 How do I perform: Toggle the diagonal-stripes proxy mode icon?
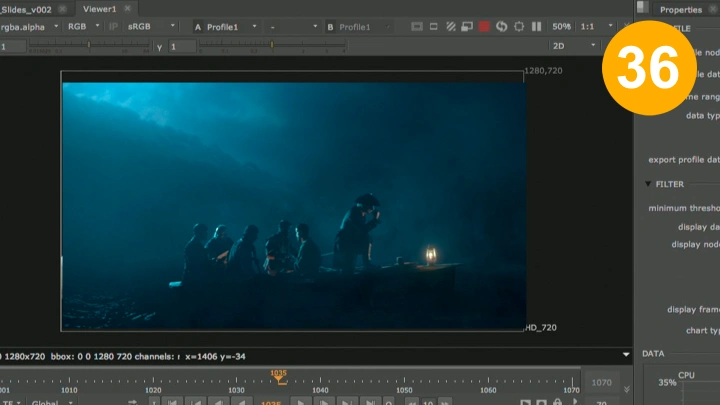pos(450,27)
